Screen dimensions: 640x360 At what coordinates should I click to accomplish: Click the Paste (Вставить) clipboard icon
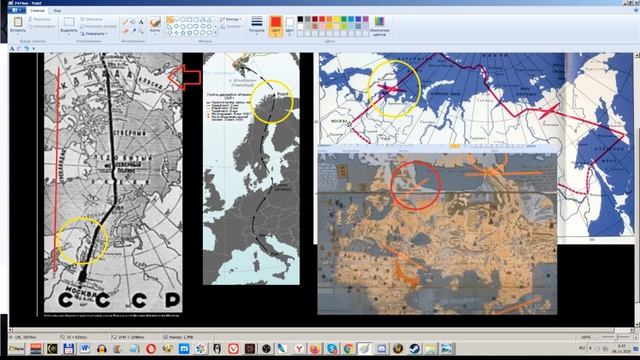[18, 22]
